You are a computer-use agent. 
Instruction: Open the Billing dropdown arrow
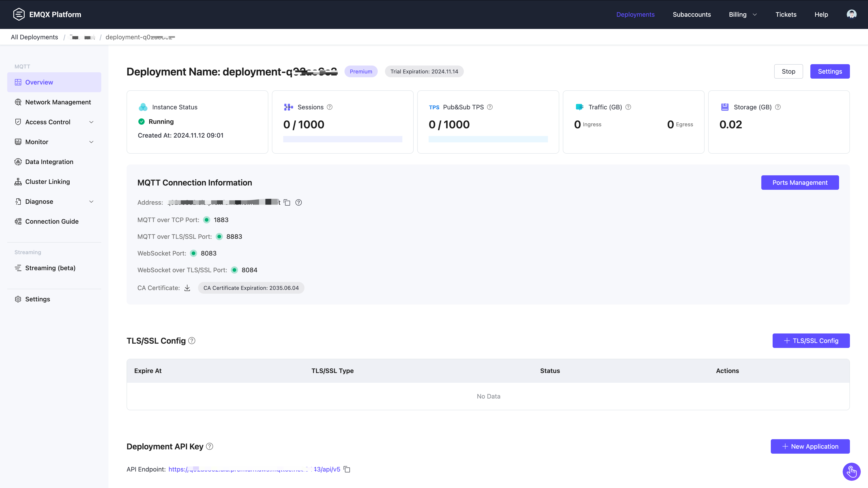coord(755,14)
